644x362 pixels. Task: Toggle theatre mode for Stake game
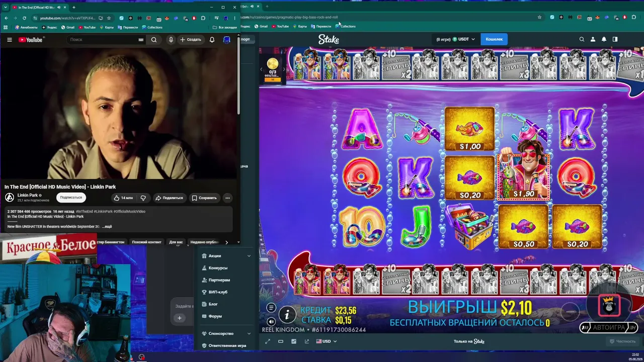(x=281, y=341)
